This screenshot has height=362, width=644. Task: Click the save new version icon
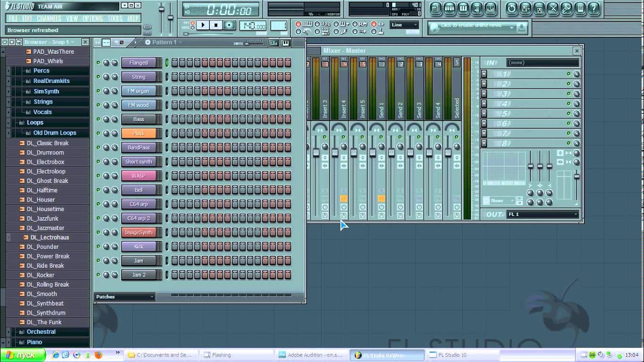coord(525,8)
